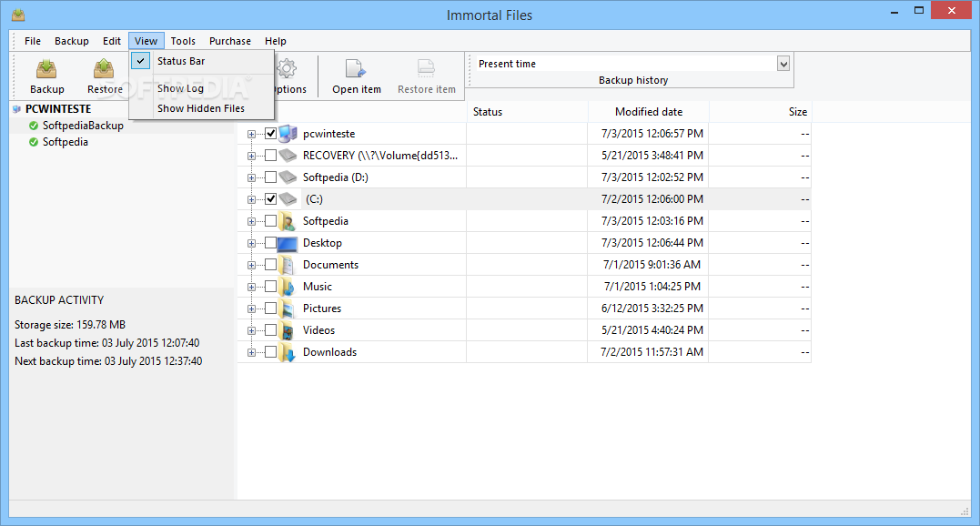This screenshot has width=980, height=526.
Task: Sort by Modified date column header
Action: coord(648,112)
